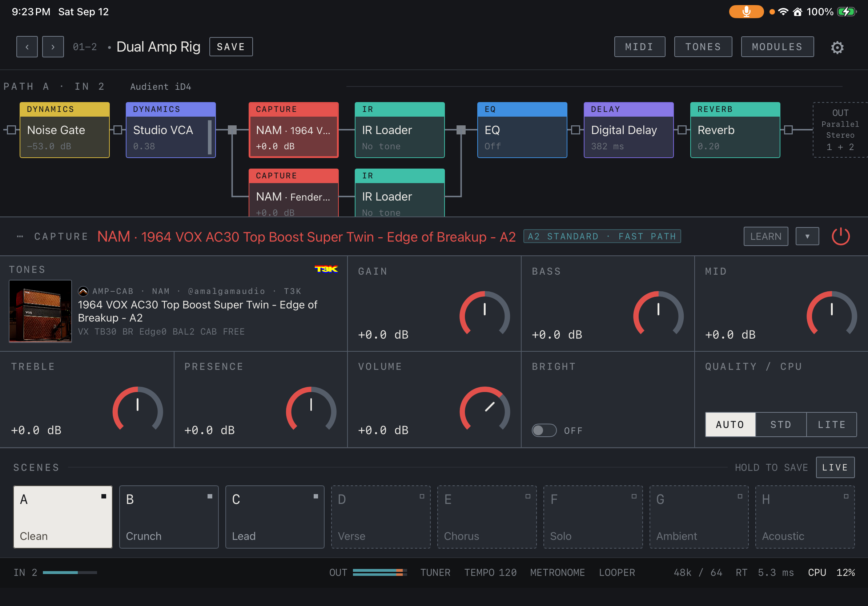
Task: Select the NAM Fender capture module
Action: click(294, 193)
